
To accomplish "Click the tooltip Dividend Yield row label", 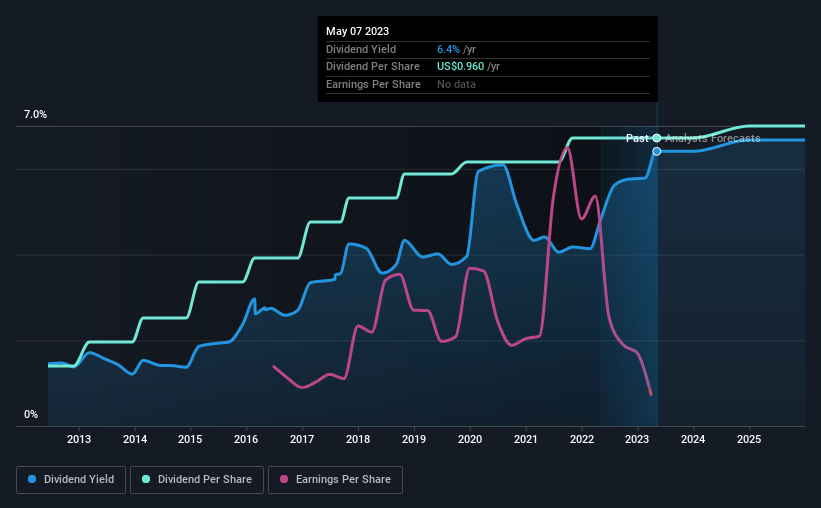I will [361, 49].
